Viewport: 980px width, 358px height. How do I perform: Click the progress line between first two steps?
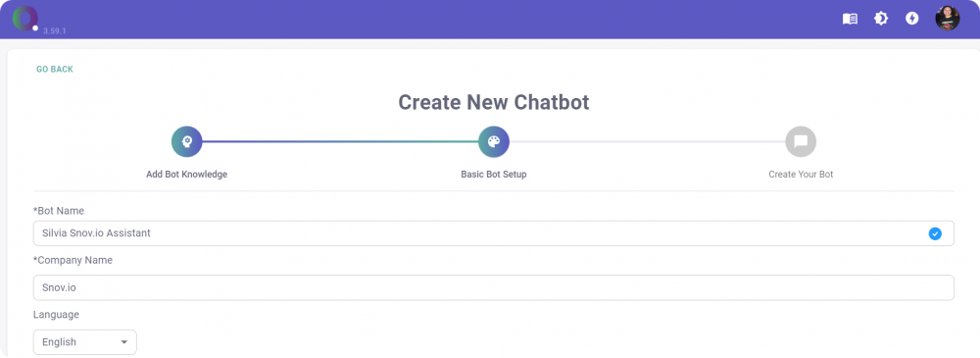(340, 142)
